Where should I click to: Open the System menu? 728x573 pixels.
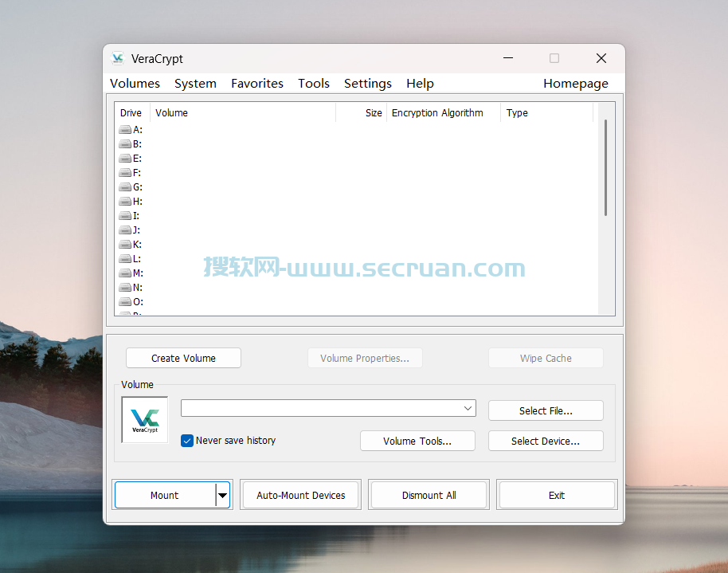tap(195, 84)
